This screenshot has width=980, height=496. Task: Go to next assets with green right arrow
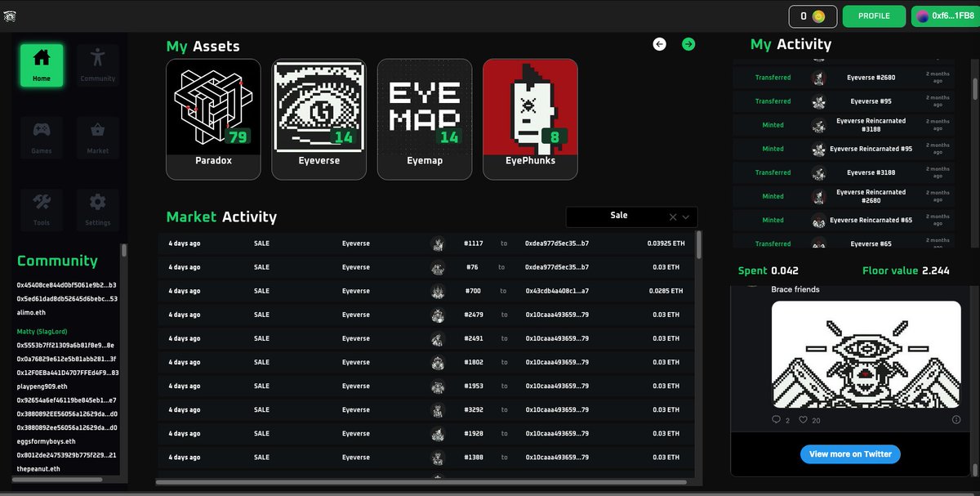pos(688,44)
